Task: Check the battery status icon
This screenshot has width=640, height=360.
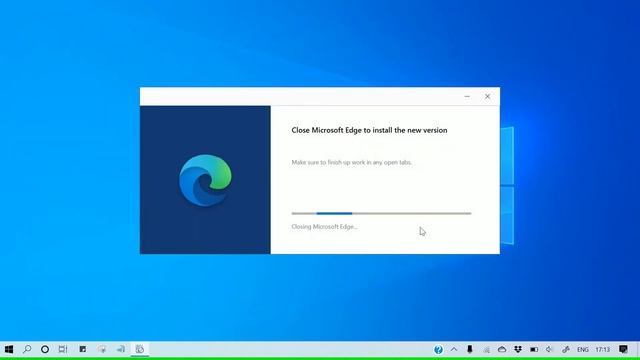Action: coord(534,349)
